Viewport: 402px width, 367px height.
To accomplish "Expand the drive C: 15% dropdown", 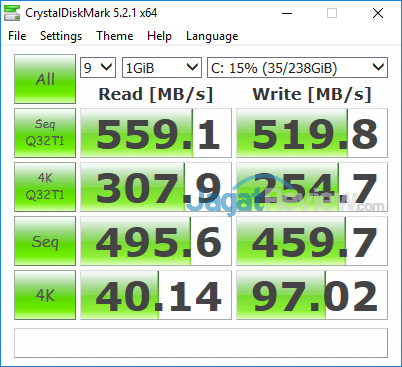I will 297,68.
